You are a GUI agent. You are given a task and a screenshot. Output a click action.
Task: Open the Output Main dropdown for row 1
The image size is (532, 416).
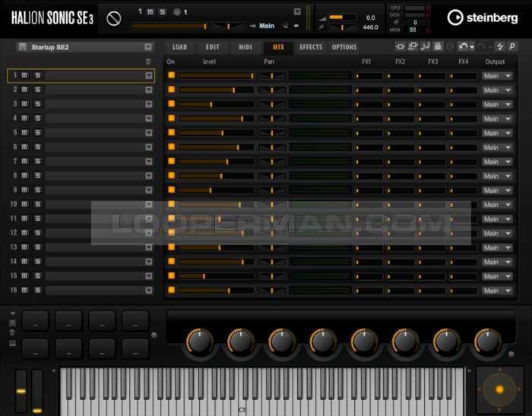point(498,76)
